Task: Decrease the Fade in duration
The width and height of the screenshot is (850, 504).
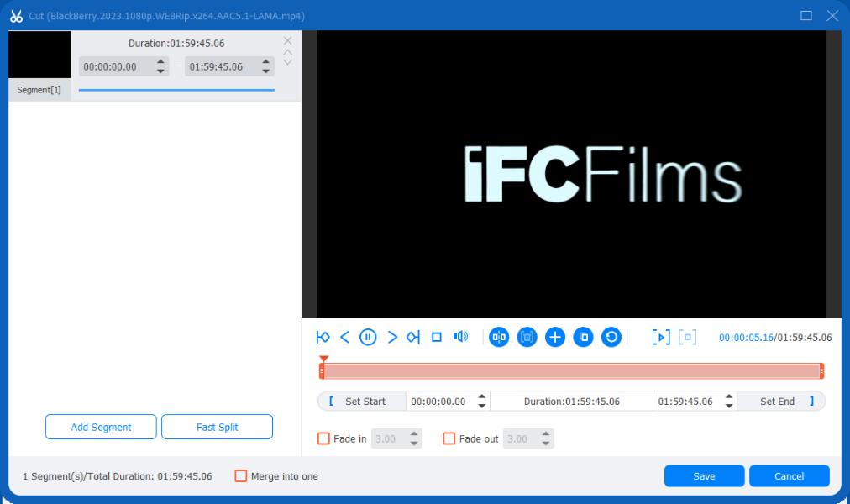Action: 414,443
